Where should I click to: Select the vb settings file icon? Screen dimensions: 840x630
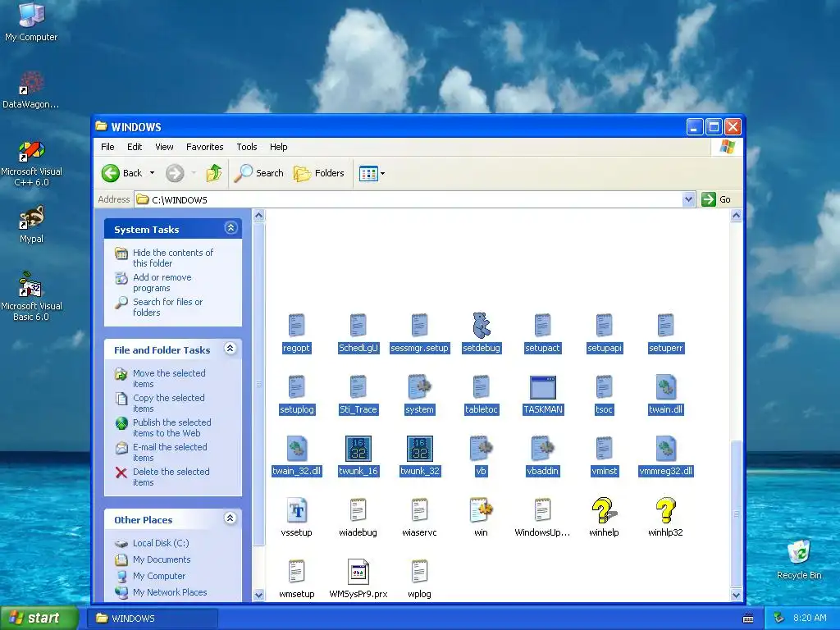pos(481,449)
